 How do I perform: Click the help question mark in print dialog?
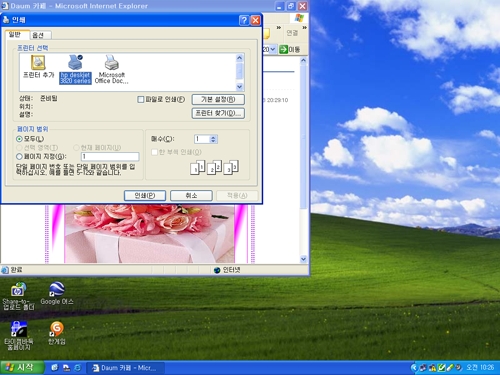tap(244, 20)
